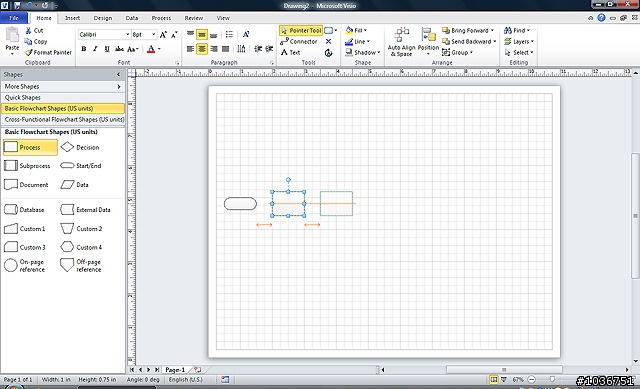Open the Change Case dropdown
The height and width of the screenshot is (389, 640).
coord(133,49)
